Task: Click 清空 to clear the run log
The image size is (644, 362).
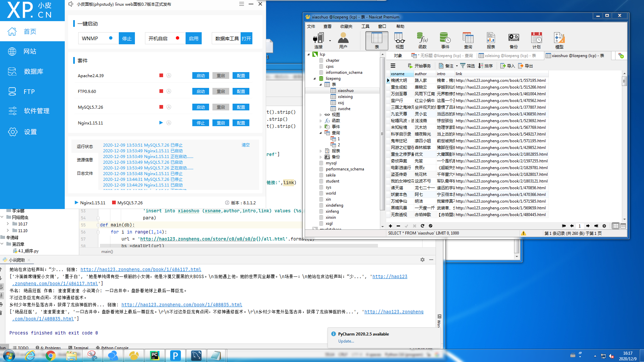Action: [x=246, y=145]
